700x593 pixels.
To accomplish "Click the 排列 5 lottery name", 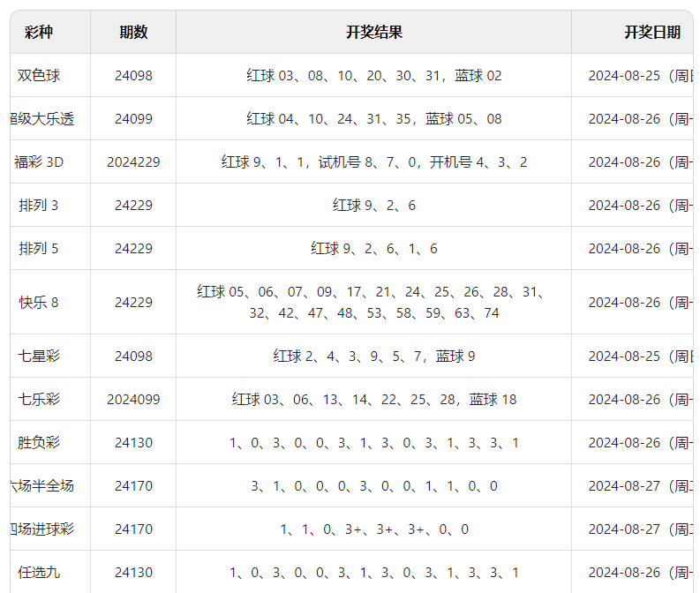I will tap(39, 249).
